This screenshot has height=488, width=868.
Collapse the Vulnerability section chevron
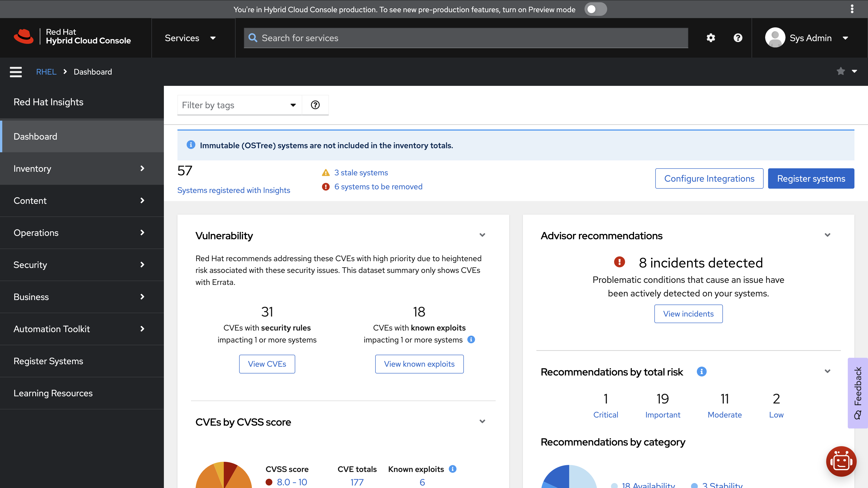coord(482,235)
